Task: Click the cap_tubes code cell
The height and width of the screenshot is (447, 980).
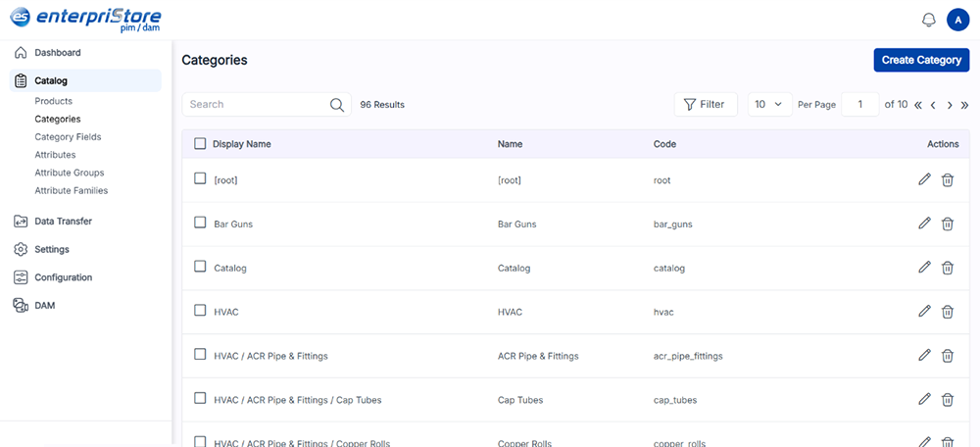Action: coord(675,400)
